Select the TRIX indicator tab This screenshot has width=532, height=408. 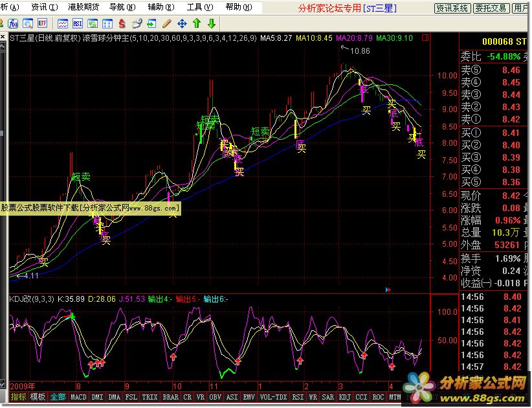click(150, 397)
